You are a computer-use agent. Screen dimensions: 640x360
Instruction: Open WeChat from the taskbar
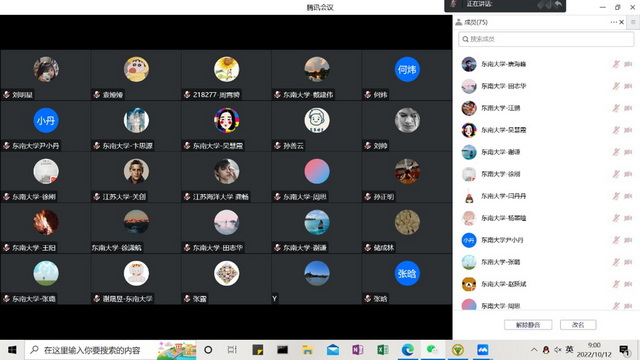(x=431, y=350)
